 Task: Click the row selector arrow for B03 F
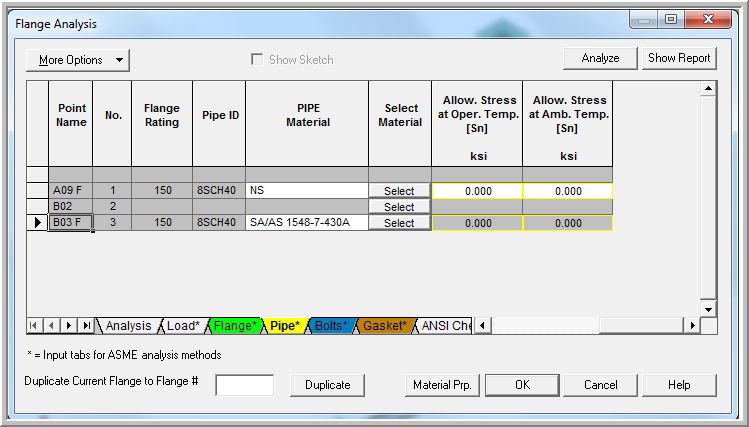(x=37, y=223)
